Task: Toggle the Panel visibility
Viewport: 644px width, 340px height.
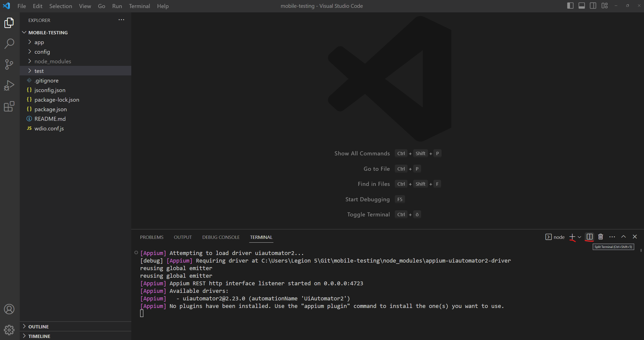Action: click(582, 6)
